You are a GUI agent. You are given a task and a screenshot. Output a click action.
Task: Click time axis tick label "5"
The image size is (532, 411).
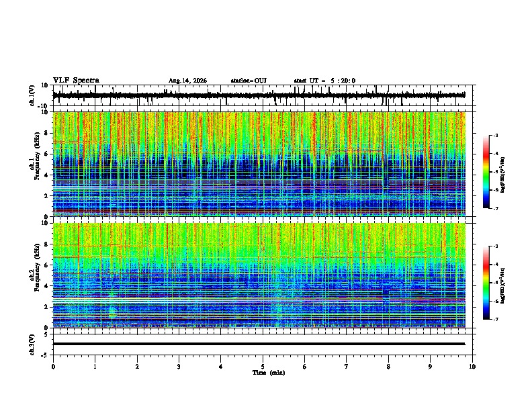click(x=263, y=367)
